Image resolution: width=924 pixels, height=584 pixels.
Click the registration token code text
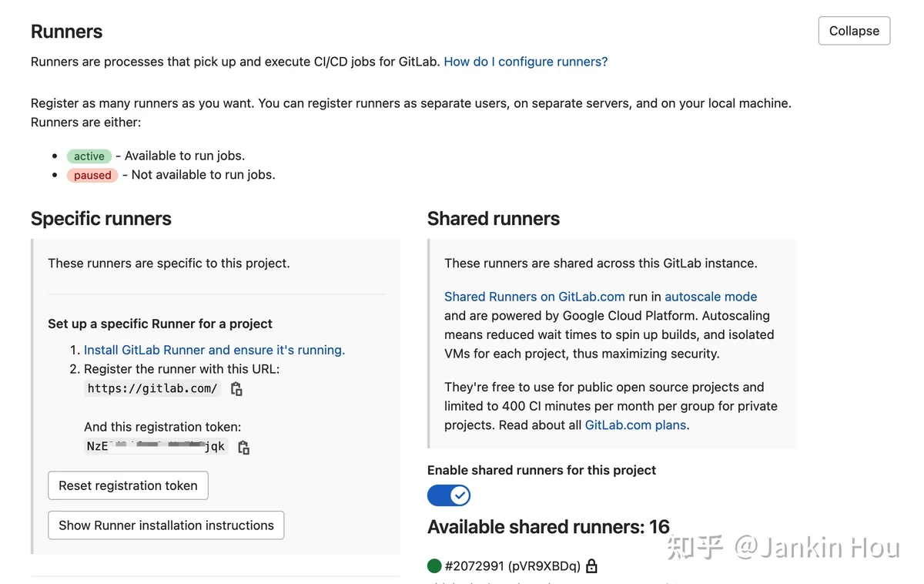156,446
